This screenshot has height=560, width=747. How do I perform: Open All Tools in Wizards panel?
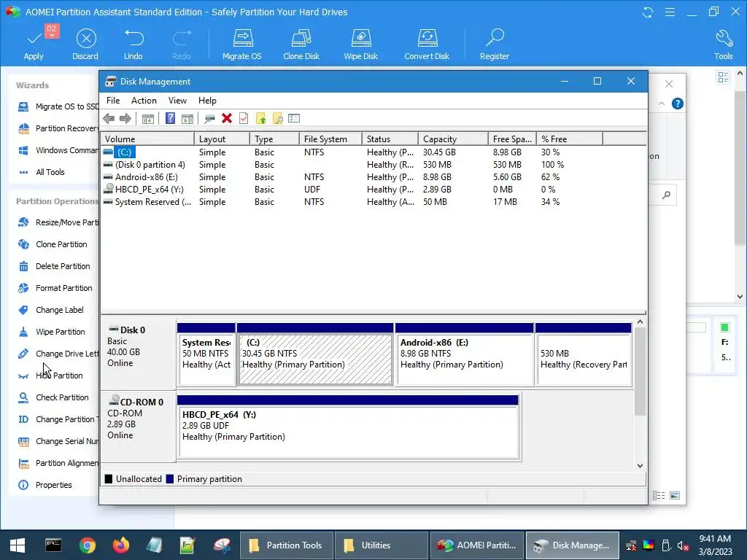[x=42, y=172]
